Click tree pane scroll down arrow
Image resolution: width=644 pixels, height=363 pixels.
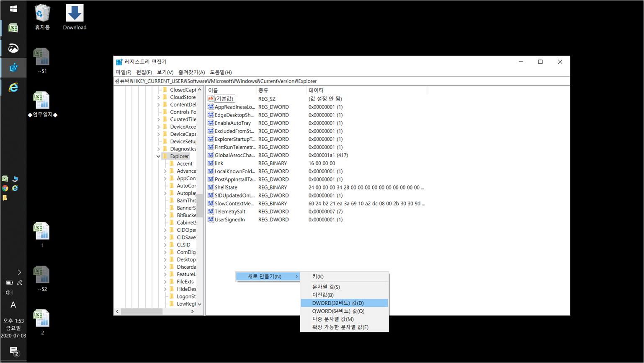(200, 304)
